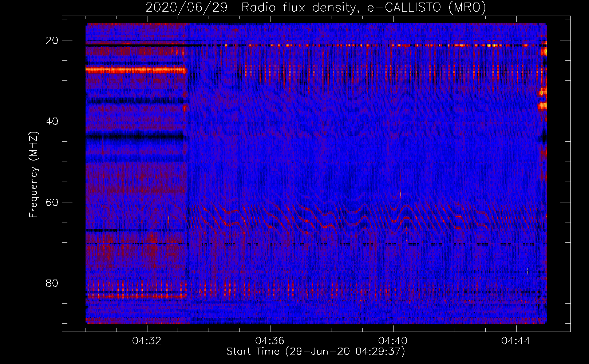Click the "40" frequency tick label
589x364 pixels.
(52, 121)
